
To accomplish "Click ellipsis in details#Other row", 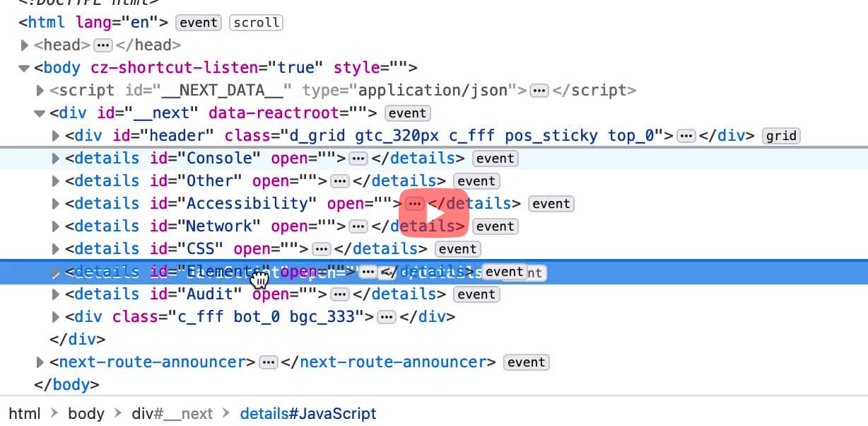I will coord(340,181).
